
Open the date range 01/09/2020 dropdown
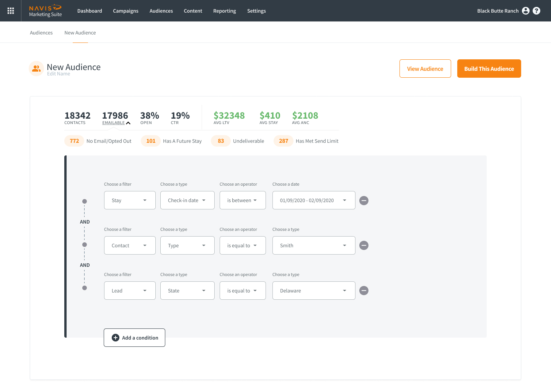(313, 200)
